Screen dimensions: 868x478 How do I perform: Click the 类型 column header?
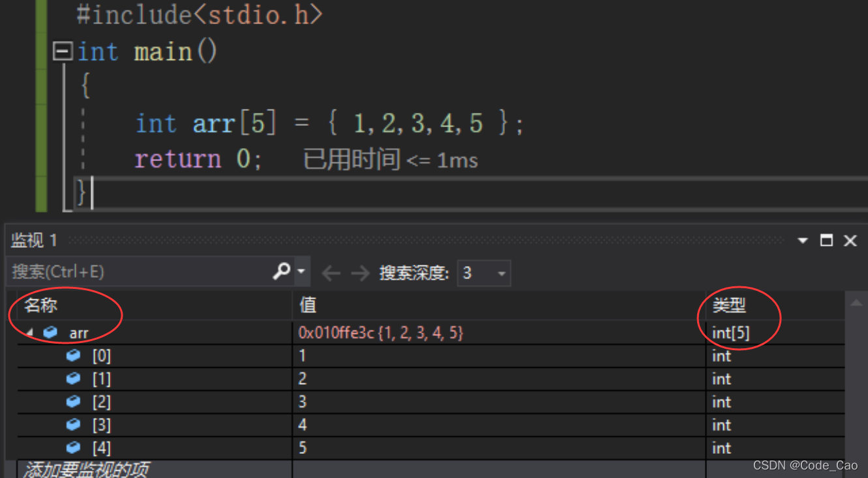[728, 305]
